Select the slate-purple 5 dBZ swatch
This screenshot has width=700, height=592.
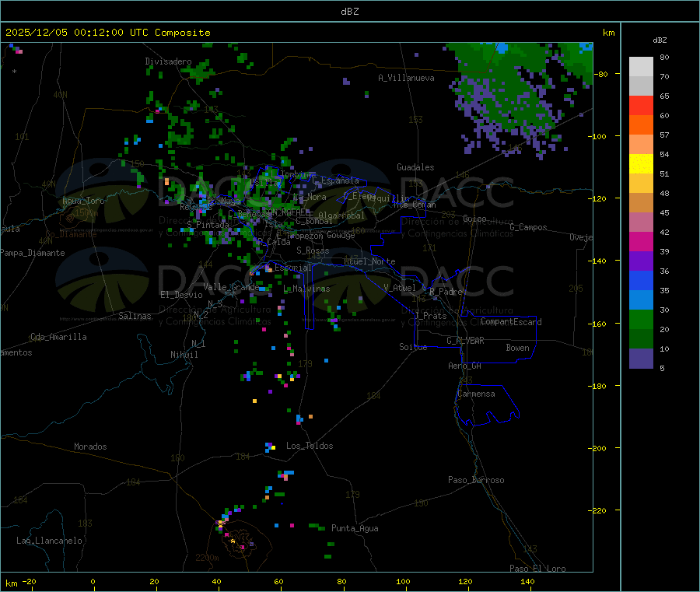pos(641,359)
